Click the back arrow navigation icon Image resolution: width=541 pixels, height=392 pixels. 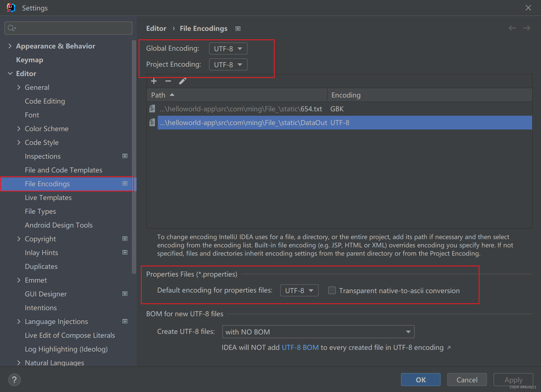tap(512, 28)
